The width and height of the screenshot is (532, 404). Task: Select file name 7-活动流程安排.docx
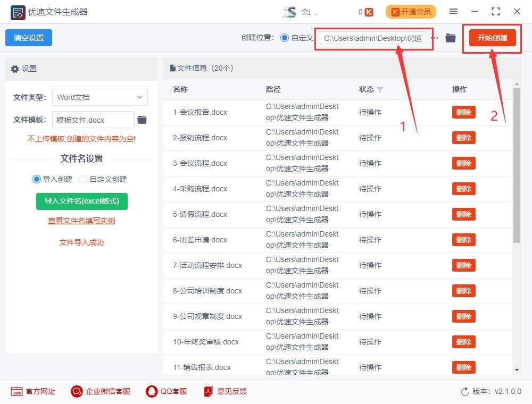pyautogui.click(x=207, y=265)
